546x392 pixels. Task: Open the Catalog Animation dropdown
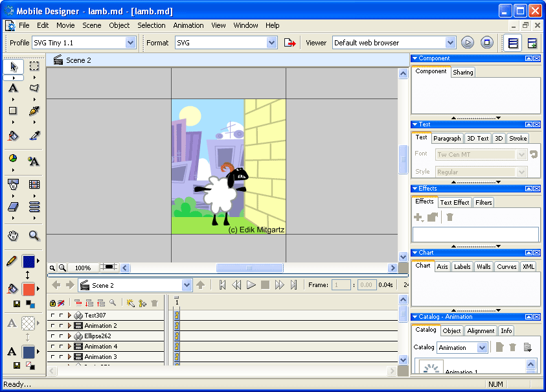(x=482, y=348)
